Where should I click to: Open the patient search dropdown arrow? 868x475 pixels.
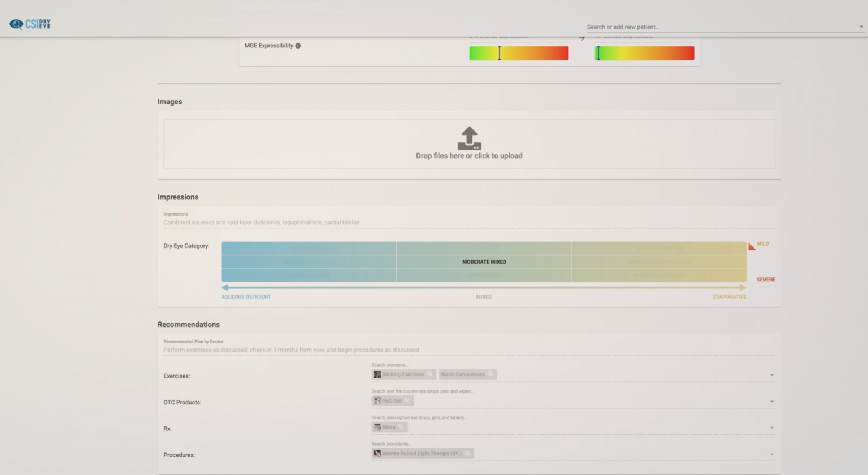click(x=860, y=27)
